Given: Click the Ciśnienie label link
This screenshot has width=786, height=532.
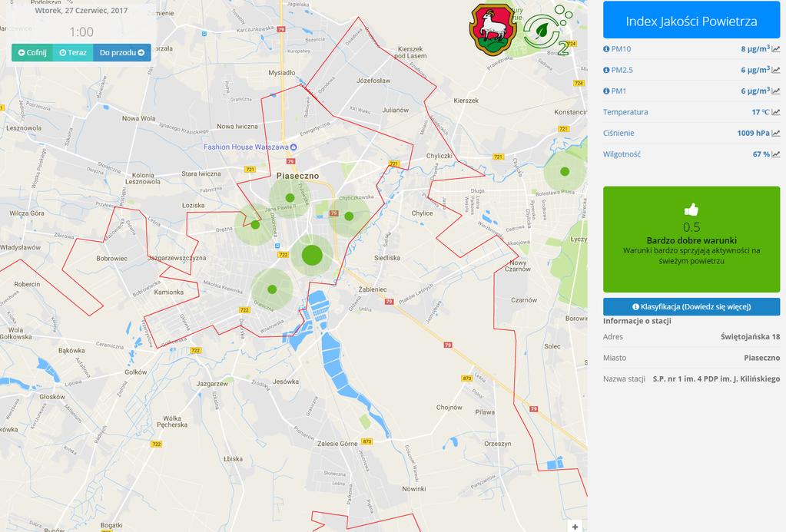Looking at the screenshot, I should (619, 134).
